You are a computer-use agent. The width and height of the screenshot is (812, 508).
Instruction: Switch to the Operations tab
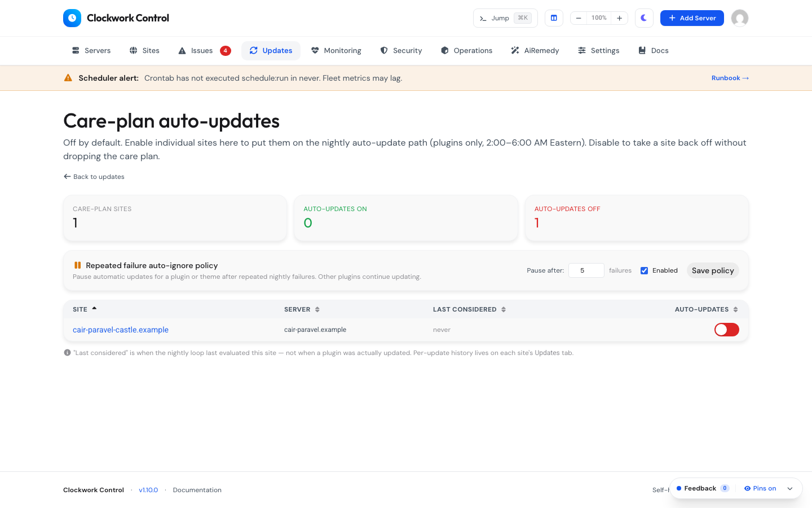click(x=466, y=51)
